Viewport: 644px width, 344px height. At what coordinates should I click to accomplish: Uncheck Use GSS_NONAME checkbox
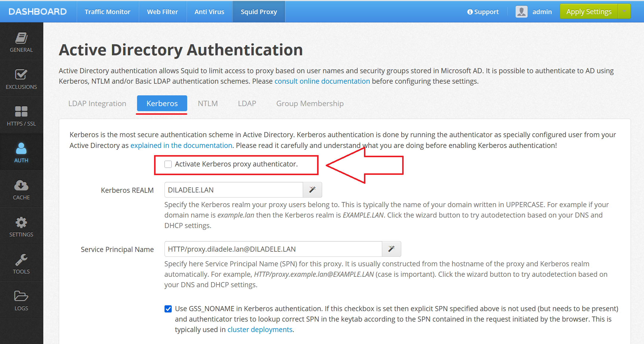pos(168,309)
